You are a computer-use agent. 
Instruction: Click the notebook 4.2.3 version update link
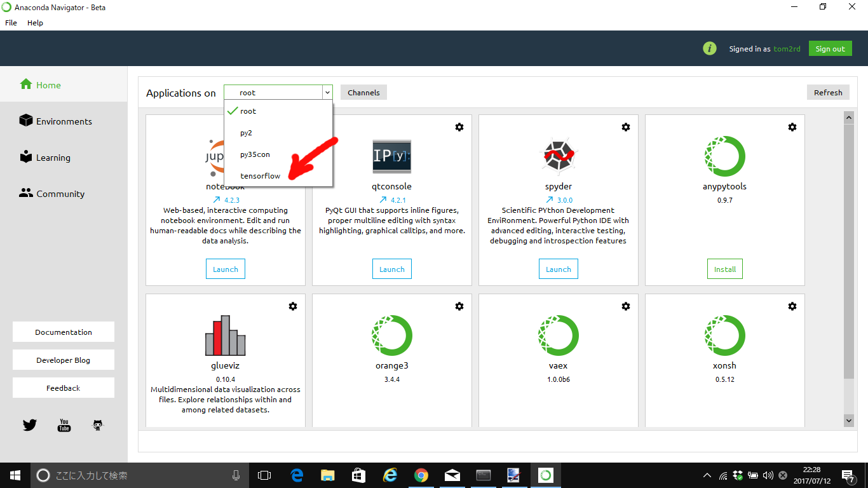226,200
